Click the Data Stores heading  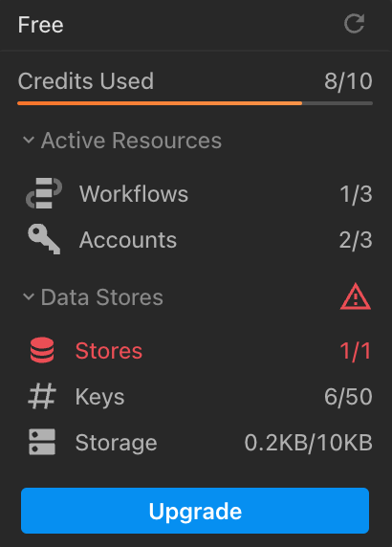click(x=102, y=296)
